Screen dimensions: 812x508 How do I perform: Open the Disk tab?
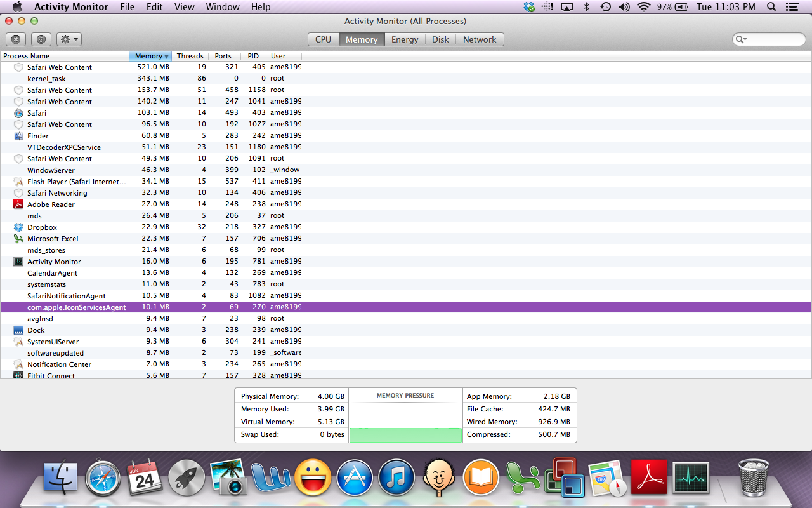[x=440, y=39]
